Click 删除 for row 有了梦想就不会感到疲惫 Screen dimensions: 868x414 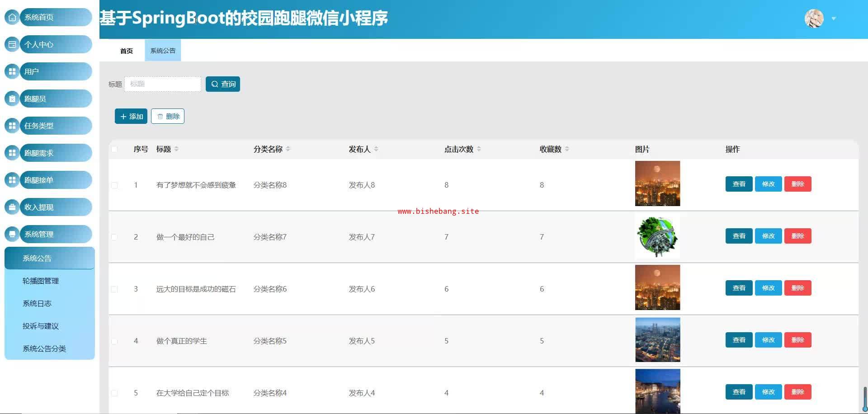coord(797,184)
